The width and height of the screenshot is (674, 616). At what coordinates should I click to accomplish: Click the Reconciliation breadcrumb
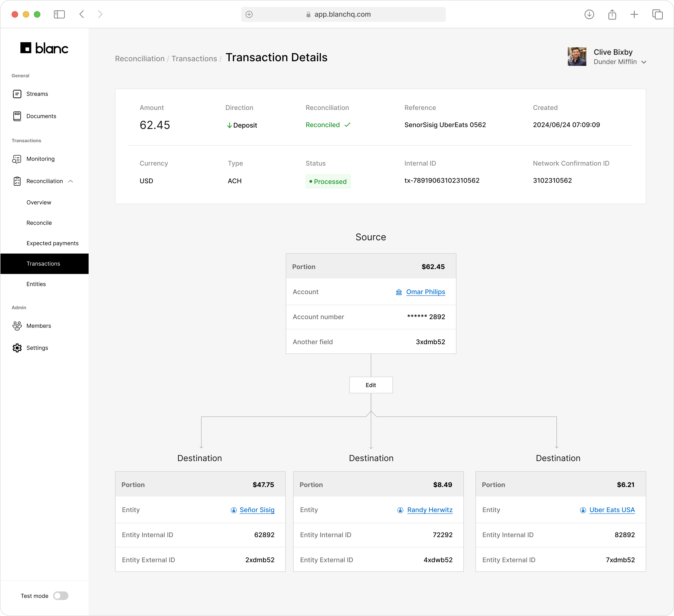tap(140, 58)
